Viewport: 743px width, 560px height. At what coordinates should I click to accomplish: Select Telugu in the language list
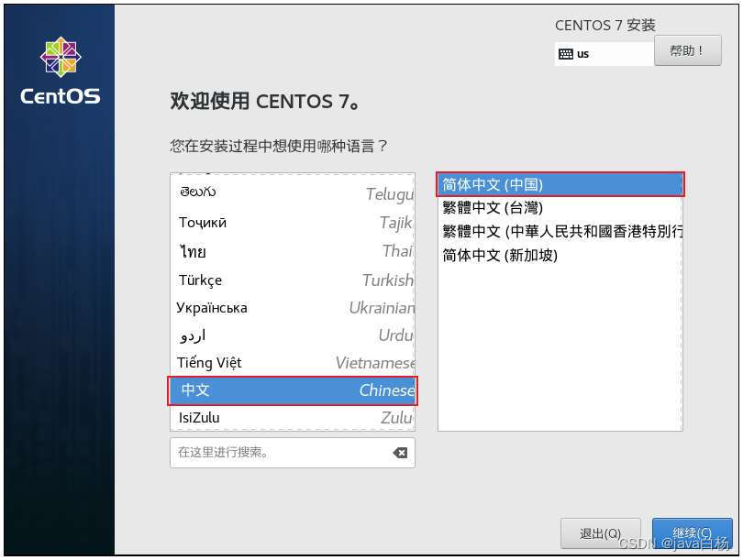coord(293,192)
